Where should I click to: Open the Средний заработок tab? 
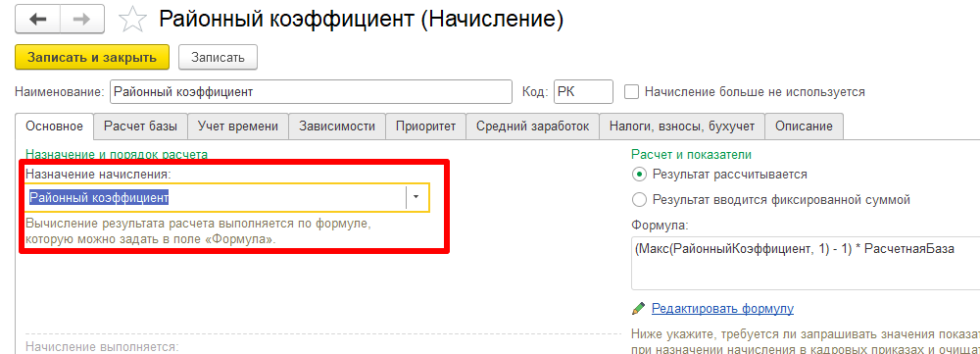[x=532, y=126]
